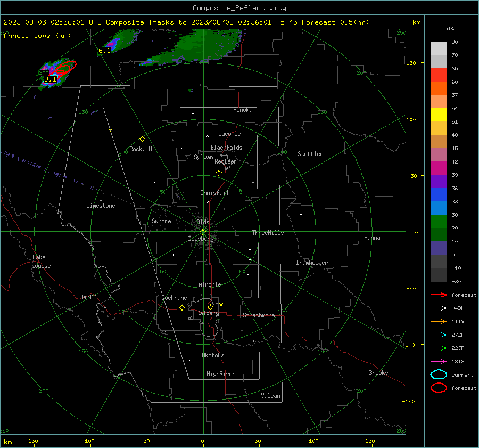
Task: Click the Blackfalds town label
Action: pyautogui.click(x=226, y=148)
